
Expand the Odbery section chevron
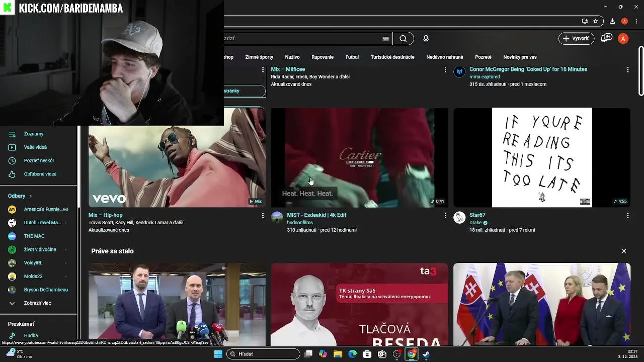point(30,196)
